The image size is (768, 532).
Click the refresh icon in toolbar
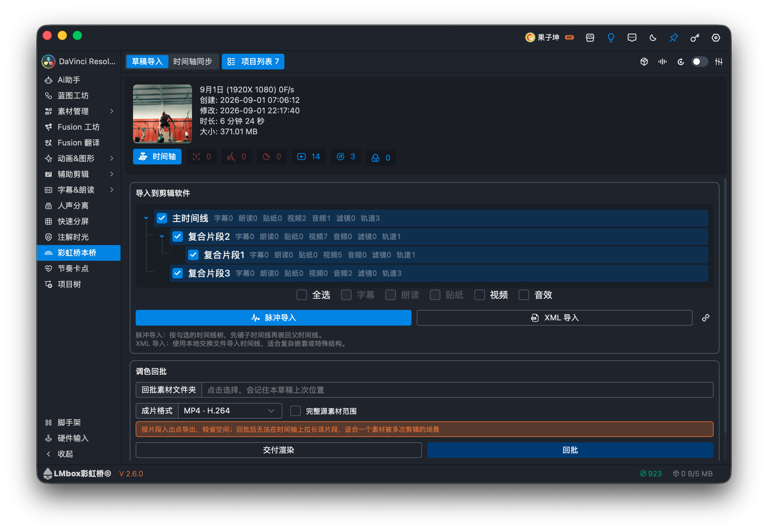point(681,61)
